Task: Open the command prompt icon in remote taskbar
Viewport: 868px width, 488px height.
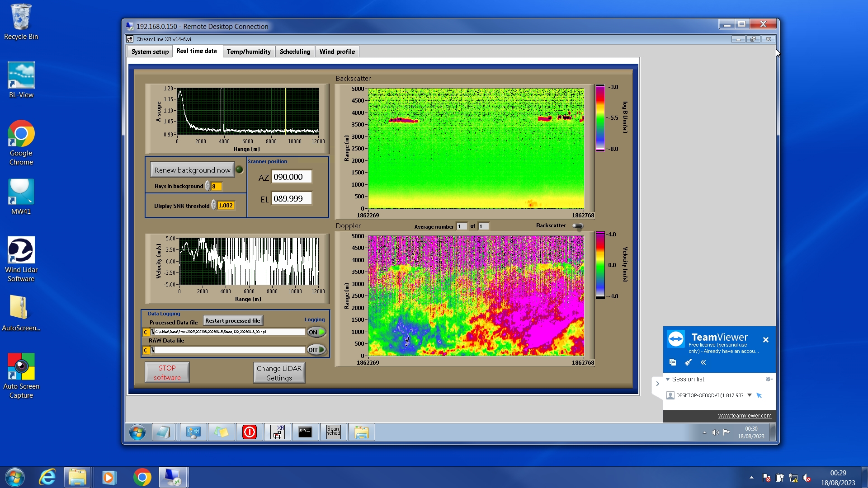Action: pos(305,432)
